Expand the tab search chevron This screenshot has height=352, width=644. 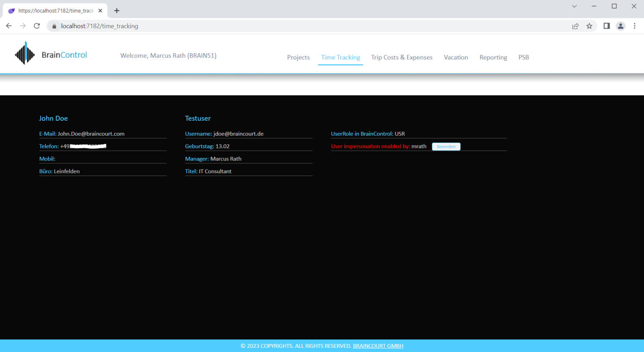[574, 6]
